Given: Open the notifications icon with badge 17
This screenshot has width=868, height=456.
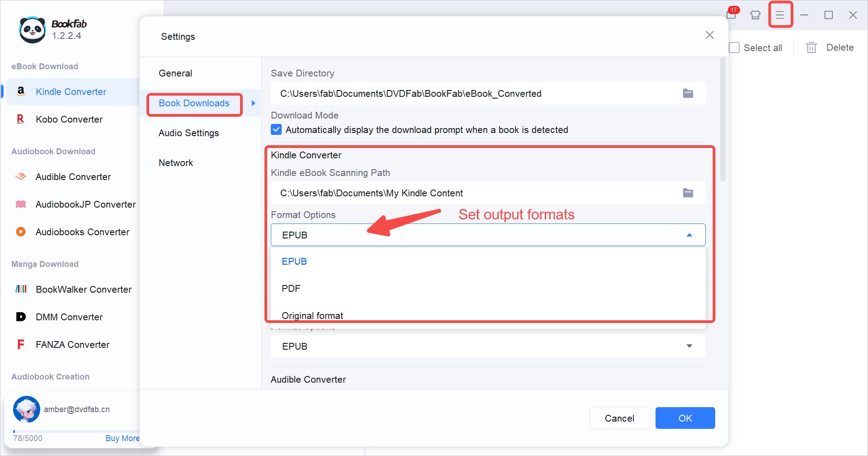Looking at the screenshot, I should (x=731, y=14).
